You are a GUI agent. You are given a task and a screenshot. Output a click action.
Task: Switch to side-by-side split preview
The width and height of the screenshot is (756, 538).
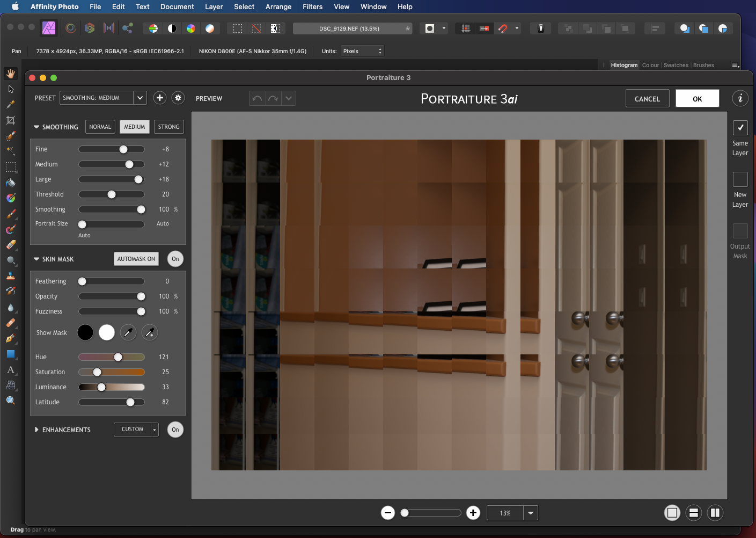715,513
